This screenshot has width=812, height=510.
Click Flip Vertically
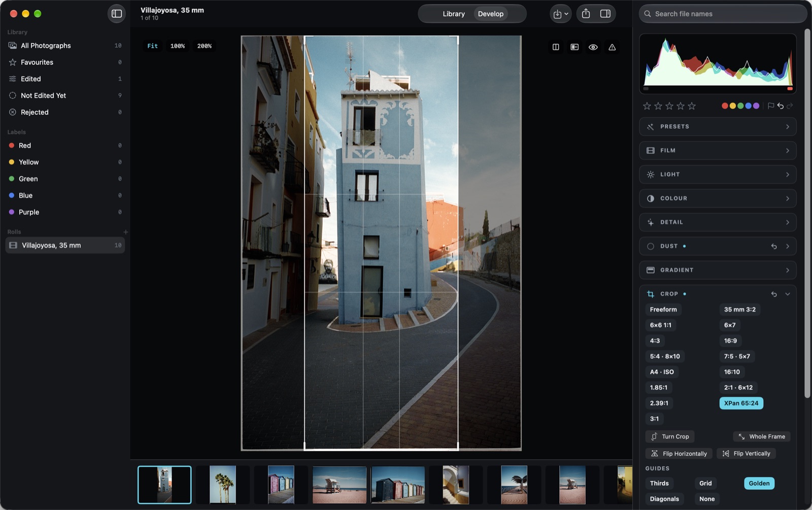coord(746,454)
